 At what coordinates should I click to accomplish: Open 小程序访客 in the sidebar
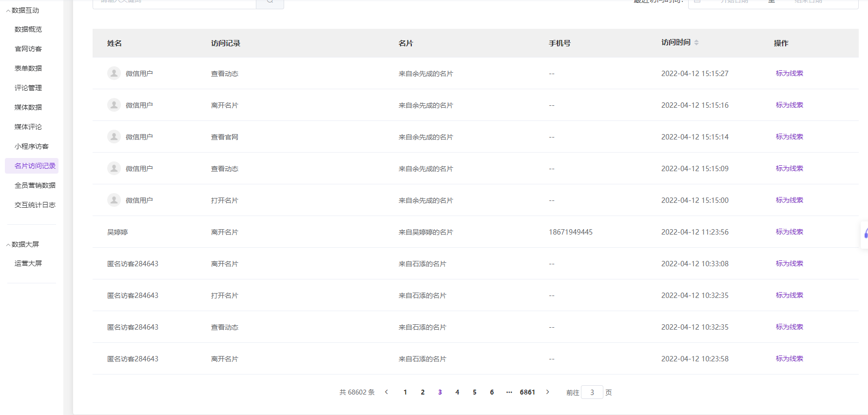click(x=32, y=146)
